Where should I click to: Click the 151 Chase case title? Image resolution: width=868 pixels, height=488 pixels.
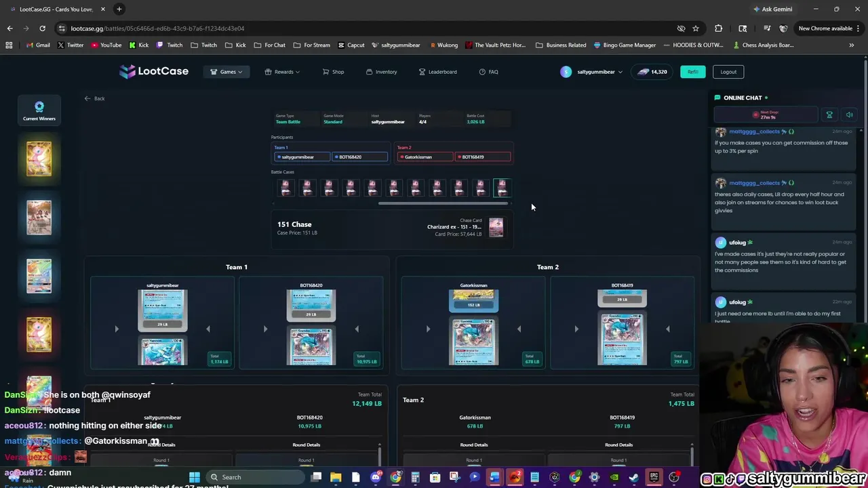point(294,224)
